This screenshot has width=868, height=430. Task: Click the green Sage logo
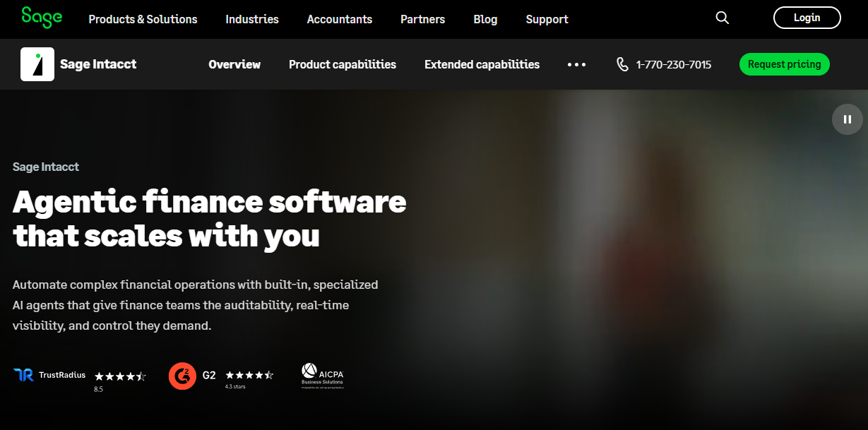(41, 17)
